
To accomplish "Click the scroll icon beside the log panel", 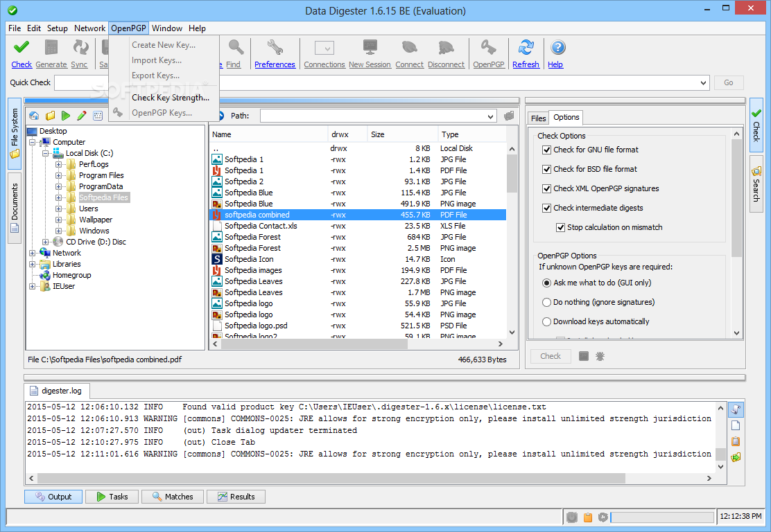I will (736, 409).
